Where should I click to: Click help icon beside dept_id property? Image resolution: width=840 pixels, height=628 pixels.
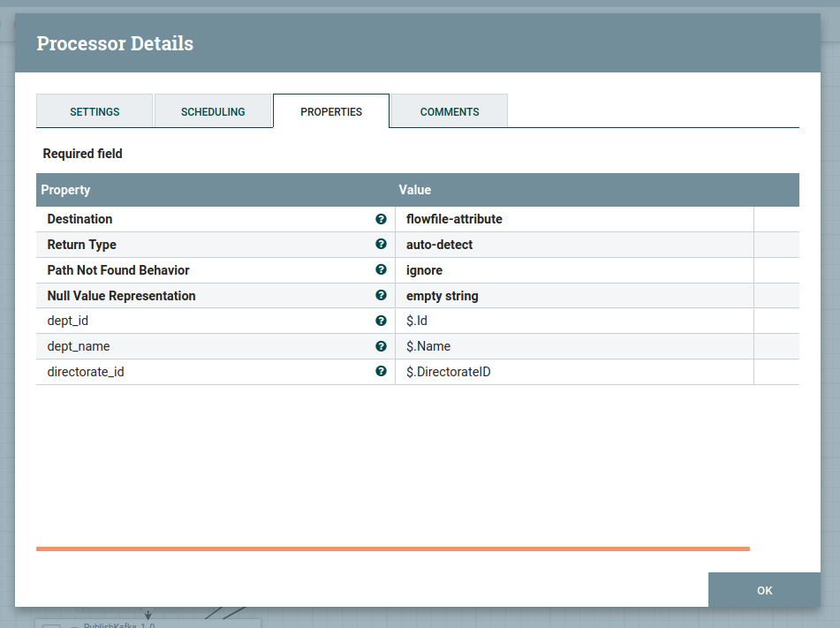[381, 322]
